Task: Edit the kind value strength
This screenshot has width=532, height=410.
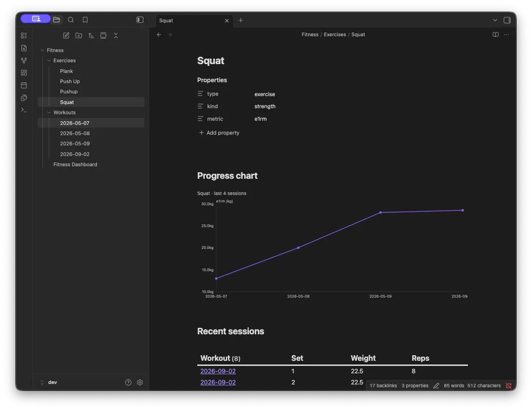Action: tap(265, 106)
